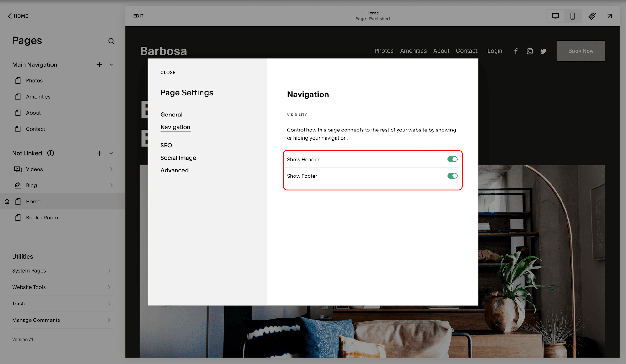Select the Book a Room page
The image size is (626, 364).
click(x=42, y=218)
